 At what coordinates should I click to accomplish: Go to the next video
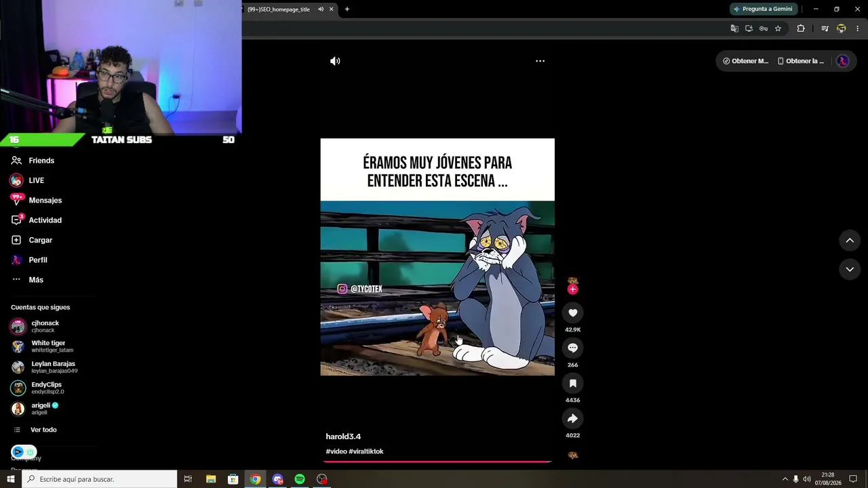[850, 270]
